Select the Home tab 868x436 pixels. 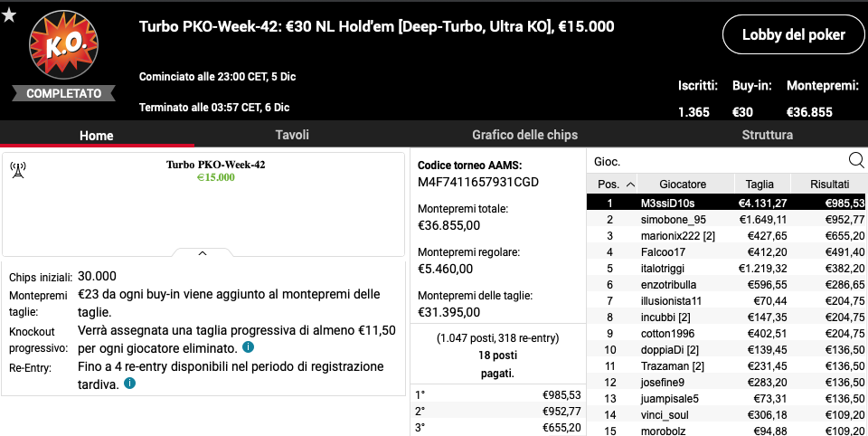(x=97, y=135)
